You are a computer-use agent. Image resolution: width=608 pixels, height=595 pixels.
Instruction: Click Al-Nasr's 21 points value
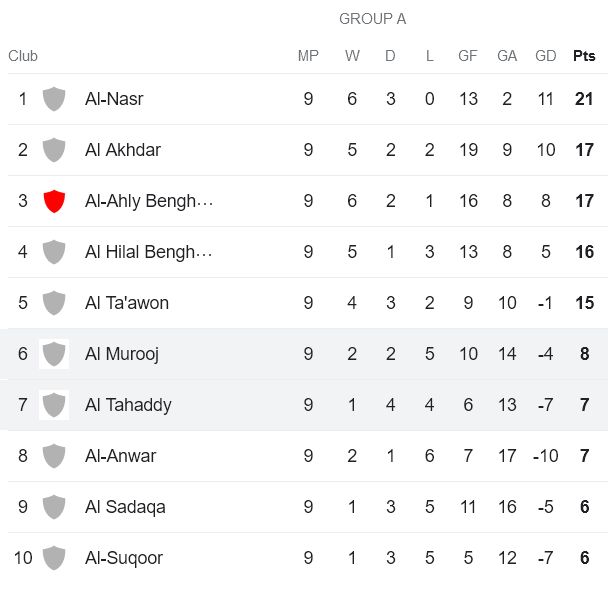pos(584,99)
